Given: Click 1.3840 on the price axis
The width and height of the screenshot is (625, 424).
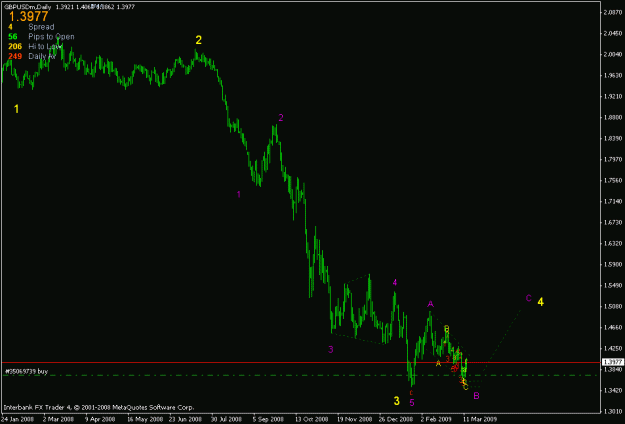Looking at the screenshot, I should point(611,369).
